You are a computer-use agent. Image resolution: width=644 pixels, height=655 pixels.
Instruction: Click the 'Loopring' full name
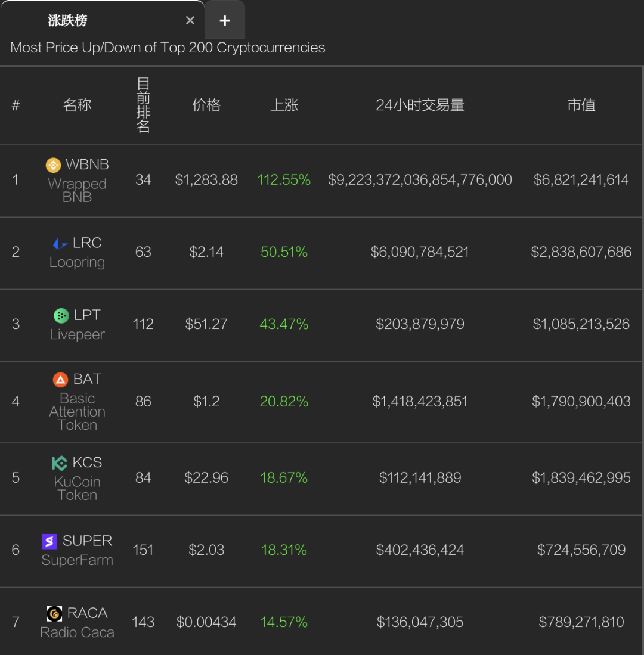click(78, 262)
